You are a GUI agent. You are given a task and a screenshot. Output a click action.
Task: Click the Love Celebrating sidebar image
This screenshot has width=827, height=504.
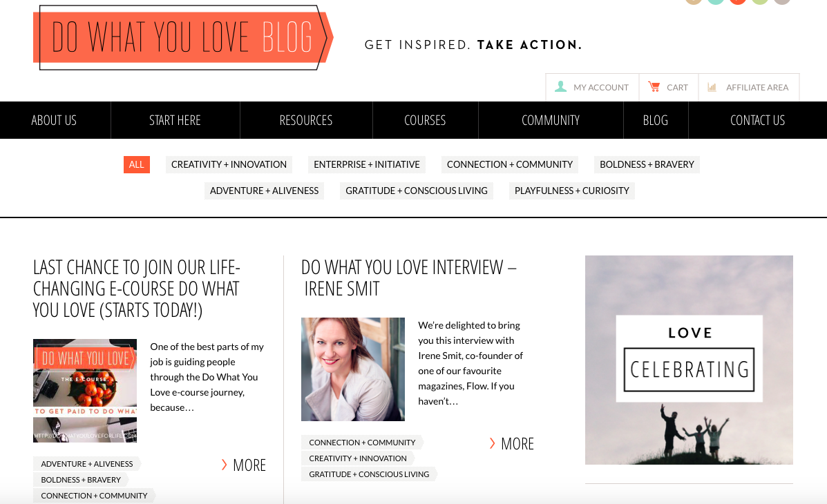(689, 360)
